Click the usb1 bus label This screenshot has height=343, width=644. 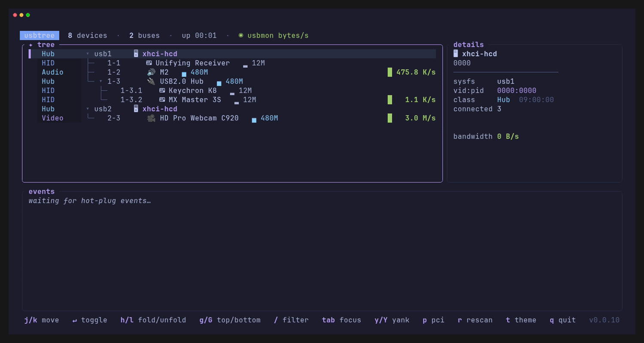(103, 54)
